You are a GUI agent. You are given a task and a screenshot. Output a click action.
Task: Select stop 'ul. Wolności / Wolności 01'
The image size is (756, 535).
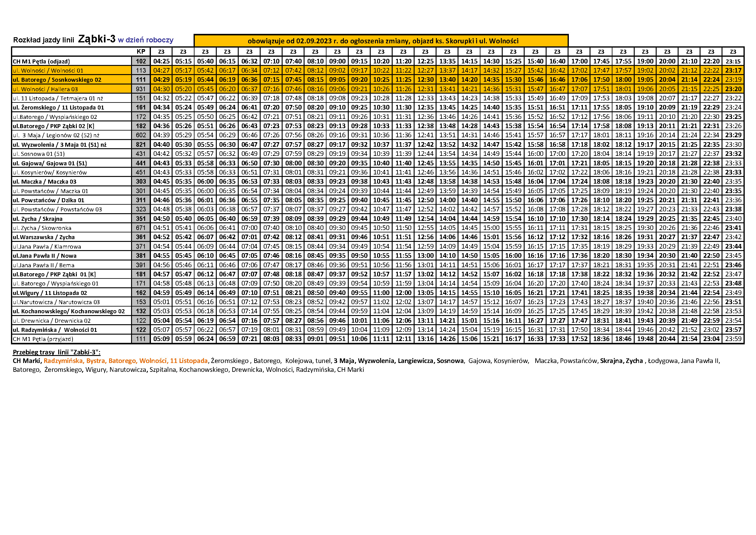click(x=48, y=70)
